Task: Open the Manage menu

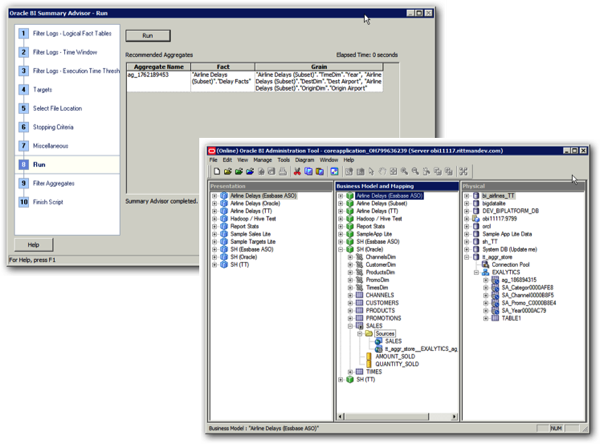Action: (262, 160)
